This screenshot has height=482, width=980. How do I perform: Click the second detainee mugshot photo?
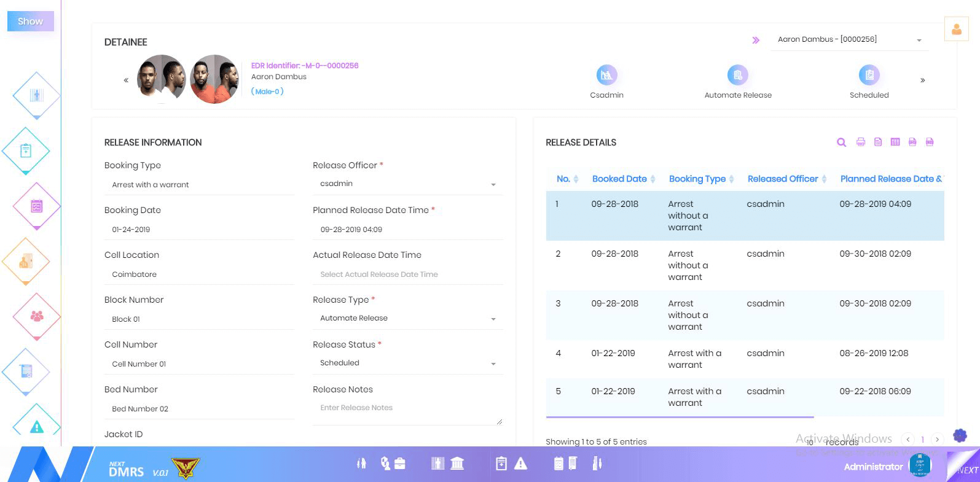click(x=214, y=79)
